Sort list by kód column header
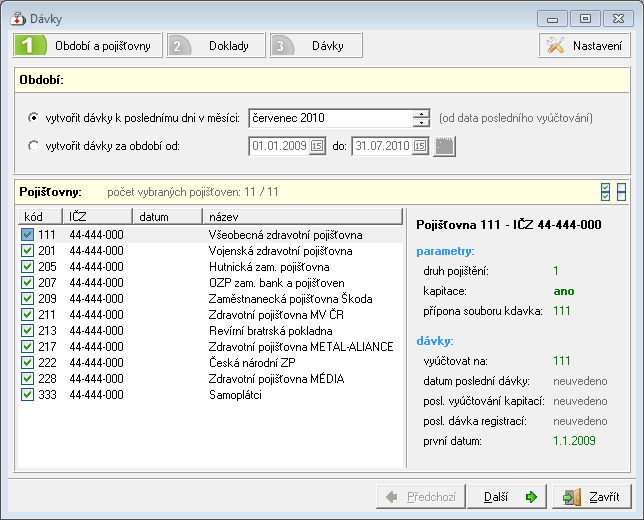The image size is (644, 520). (40, 216)
